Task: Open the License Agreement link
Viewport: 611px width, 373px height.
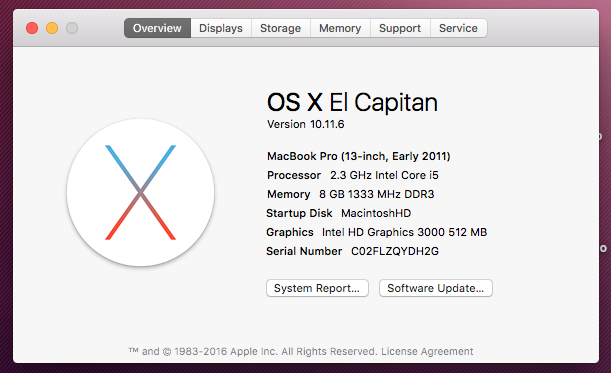Action: click(x=427, y=351)
